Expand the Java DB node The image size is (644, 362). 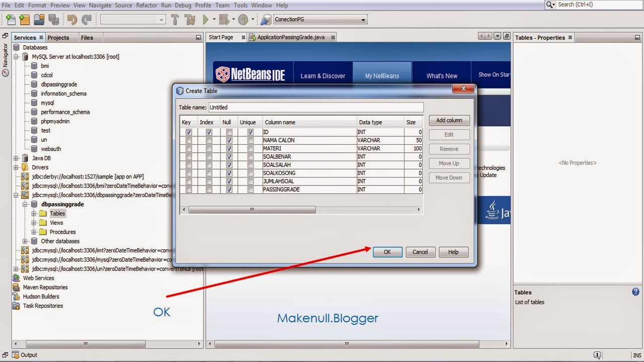click(16, 158)
